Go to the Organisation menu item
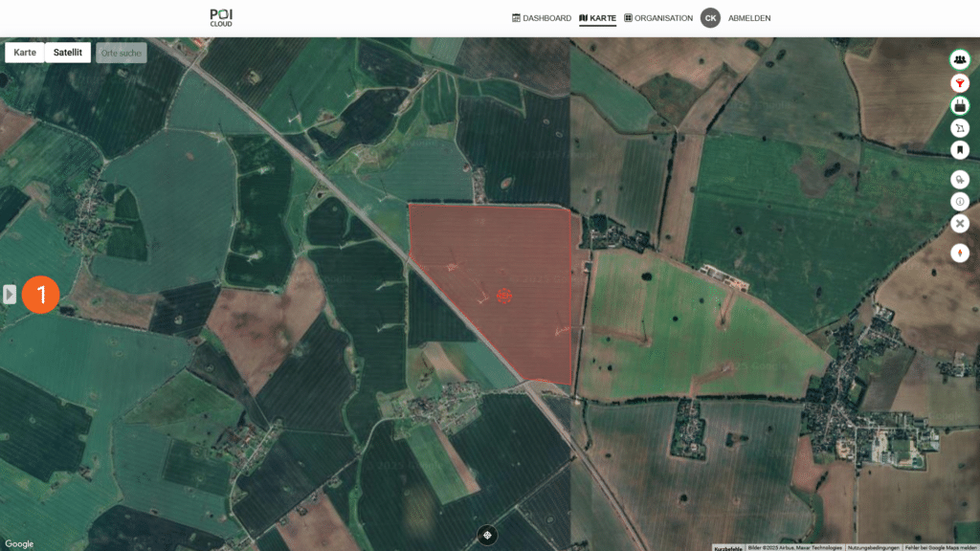The height and width of the screenshot is (551, 980). (x=658, y=18)
